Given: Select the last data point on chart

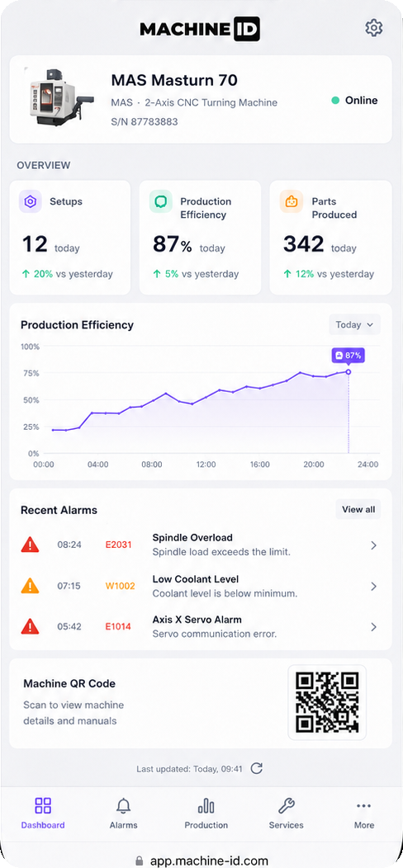Looking at the screenshot, I should 348,372.
